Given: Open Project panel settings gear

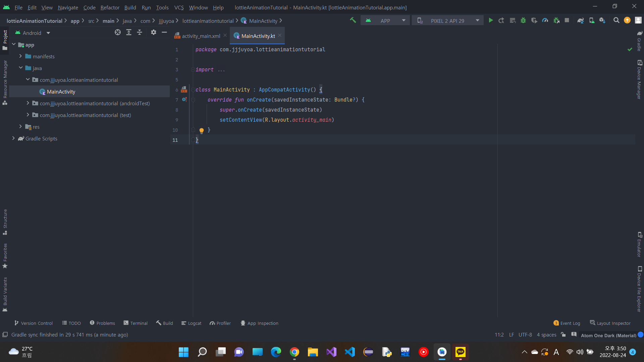Looking at the screenshot, I should tap(154, 32).
